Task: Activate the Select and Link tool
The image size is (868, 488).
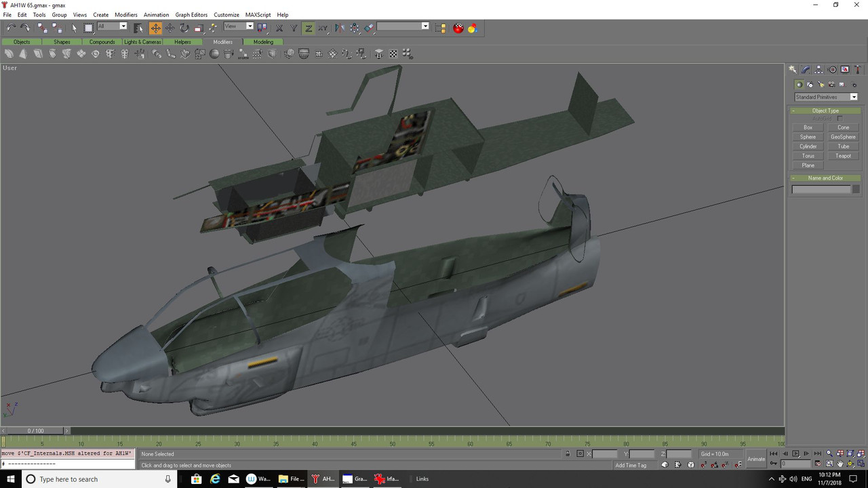Action: (x=42, y=28)
